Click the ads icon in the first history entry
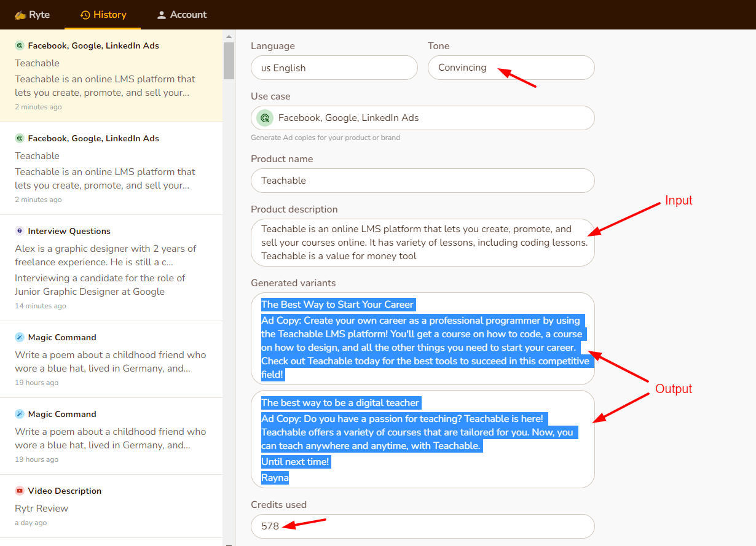756x546 pixels. point(20,45)
